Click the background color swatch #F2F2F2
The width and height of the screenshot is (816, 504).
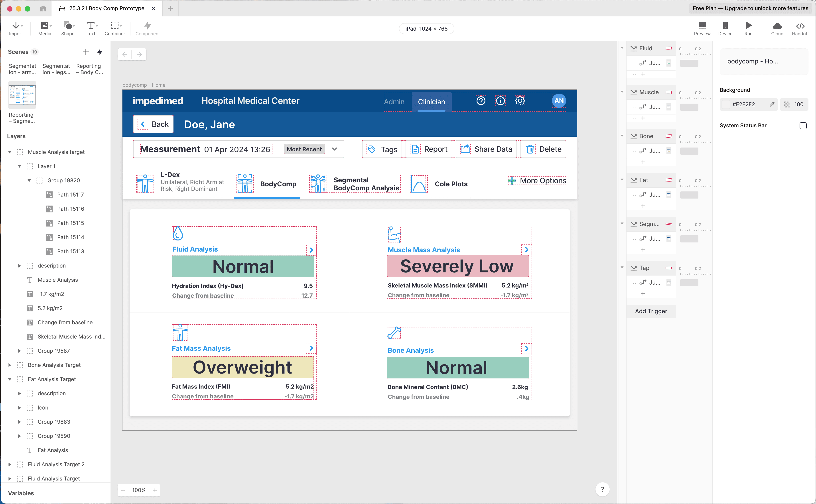click(726, 104)
